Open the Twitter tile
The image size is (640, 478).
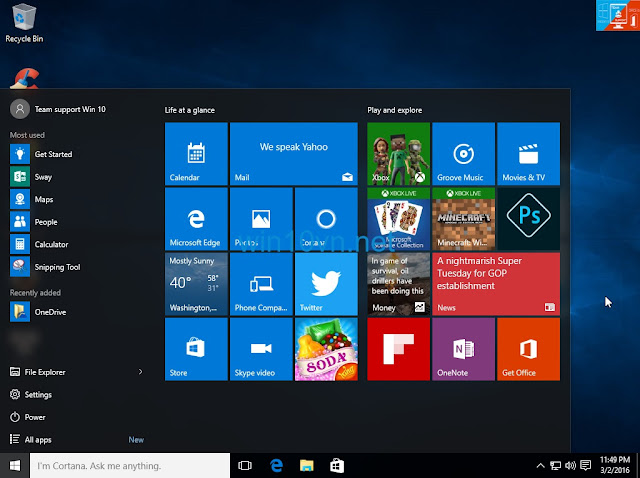(326, 284)
